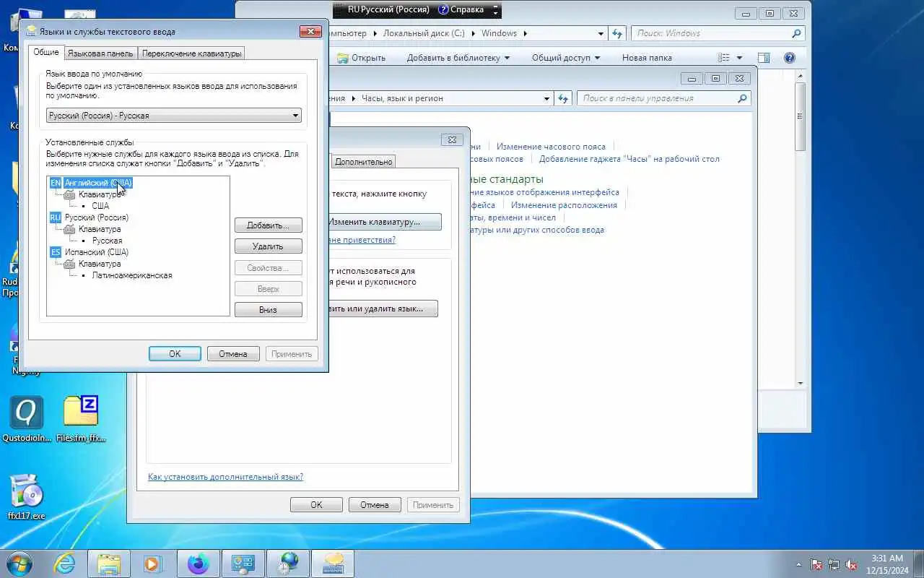This screenshot has height=578, width=924.
Task: Toggle preview pane icon in Explorer toolbar
Action: 764,58
